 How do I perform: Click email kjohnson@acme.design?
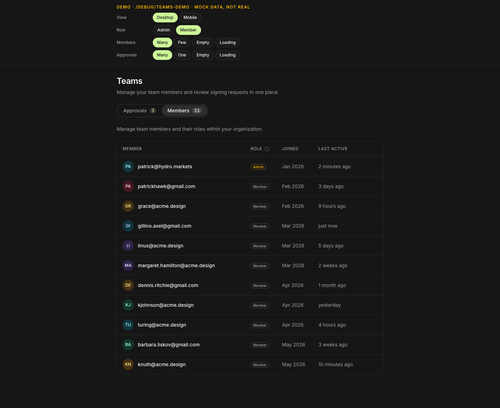(166, 305)
